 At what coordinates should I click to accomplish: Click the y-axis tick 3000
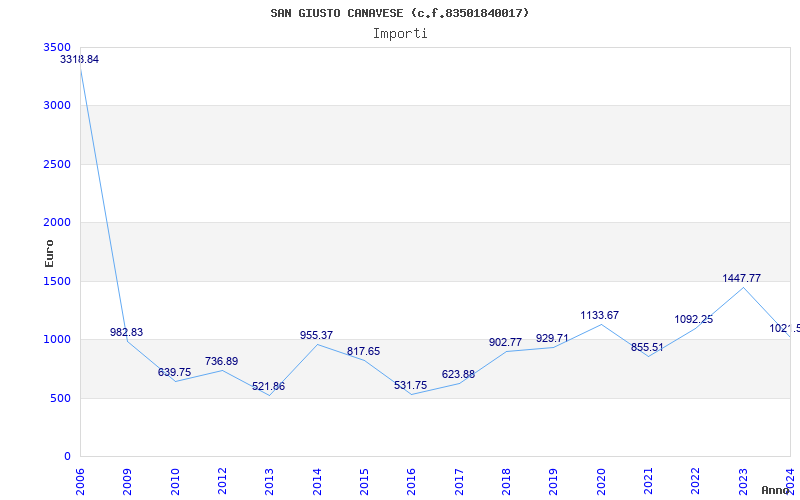click(57, 106)
